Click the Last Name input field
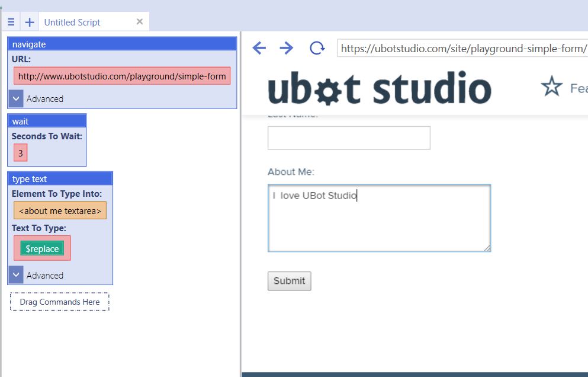The height and width of the screenshot is (377, 588). [x=349, y=138]
